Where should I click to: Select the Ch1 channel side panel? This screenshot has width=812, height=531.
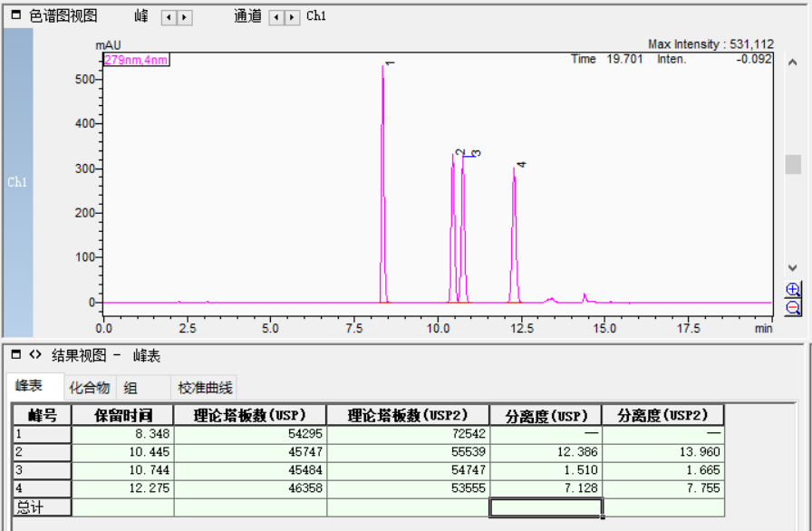[x=18, y=182]
